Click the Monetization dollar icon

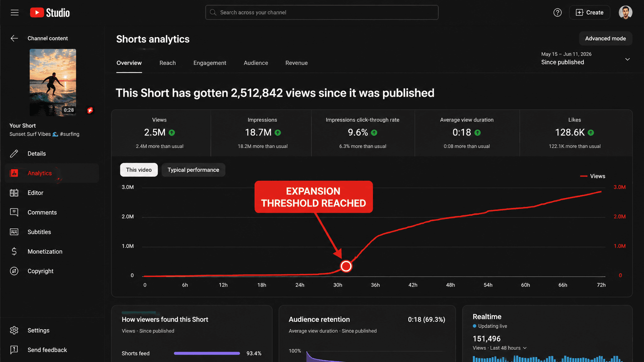pos(14,252)
